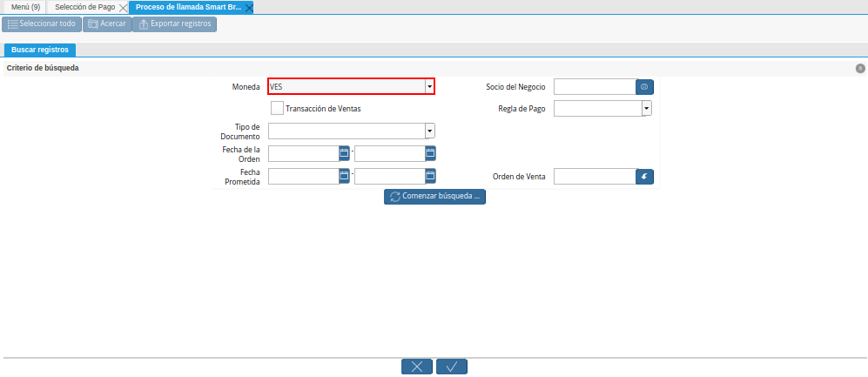
Task: Open the Regla de Pago dropdown arrow
Action: click(647, 109)
